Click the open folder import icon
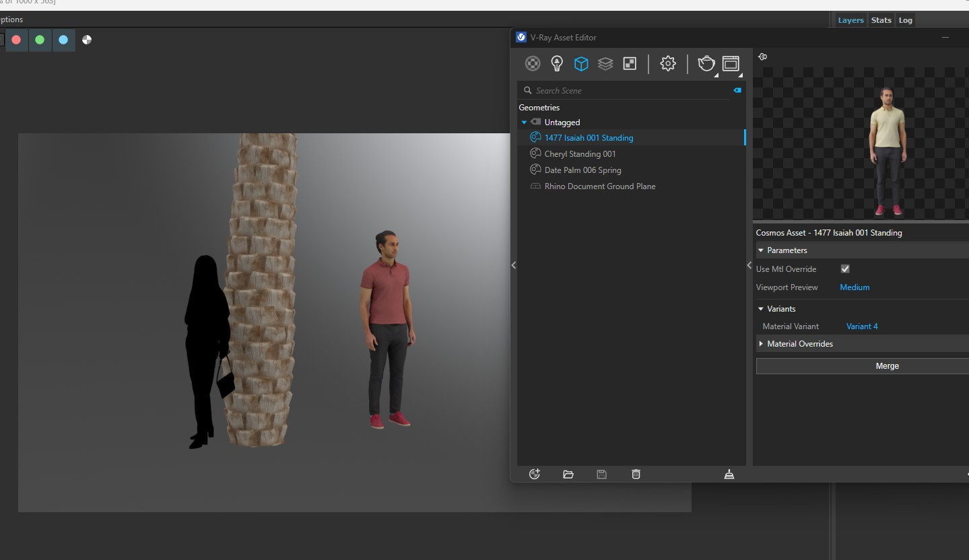Viewport: 969px width, 560px height. pos(568,474)
